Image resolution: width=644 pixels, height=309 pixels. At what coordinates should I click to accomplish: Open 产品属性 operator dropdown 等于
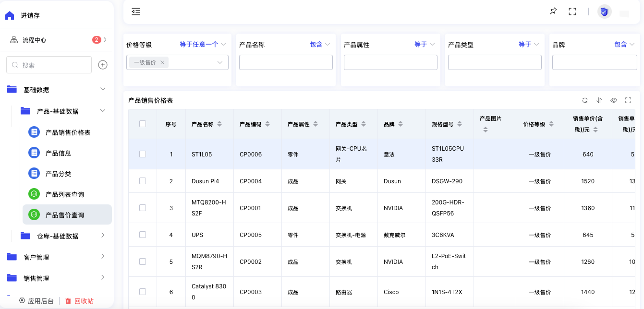coord(425,44)
